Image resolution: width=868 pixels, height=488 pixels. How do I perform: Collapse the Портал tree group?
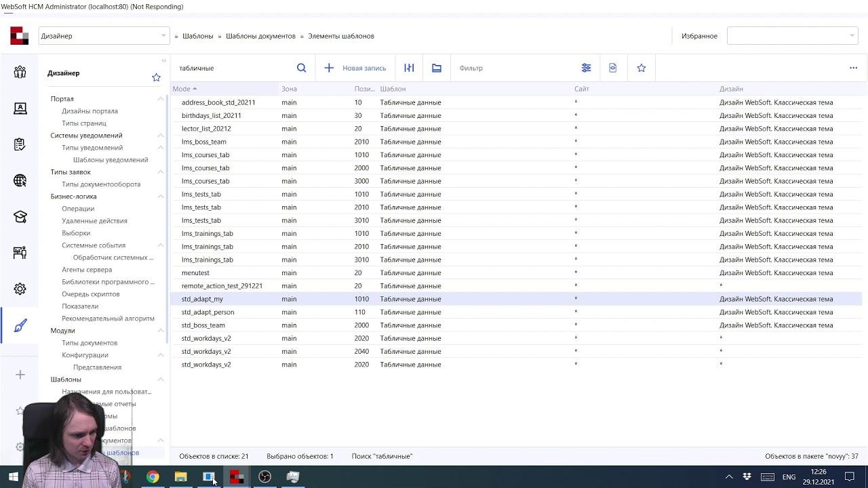tap(161, 99)
